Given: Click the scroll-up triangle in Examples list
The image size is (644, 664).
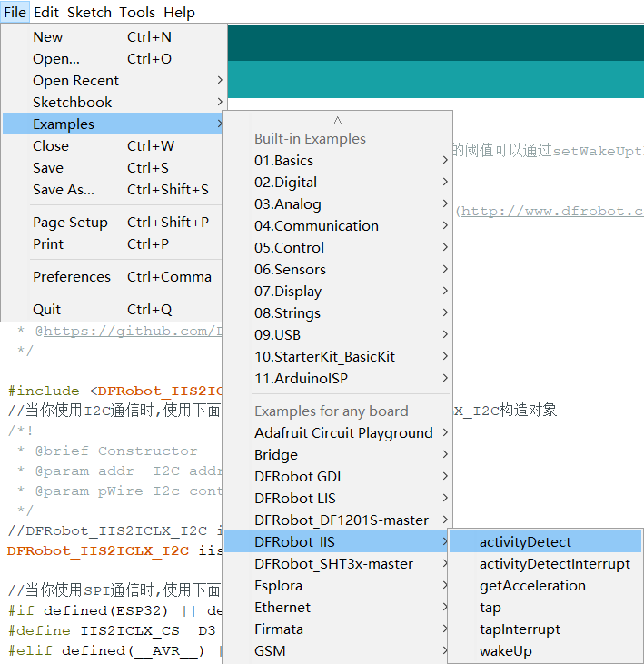Looking at the screenshot, I should [x=338, y=121].
